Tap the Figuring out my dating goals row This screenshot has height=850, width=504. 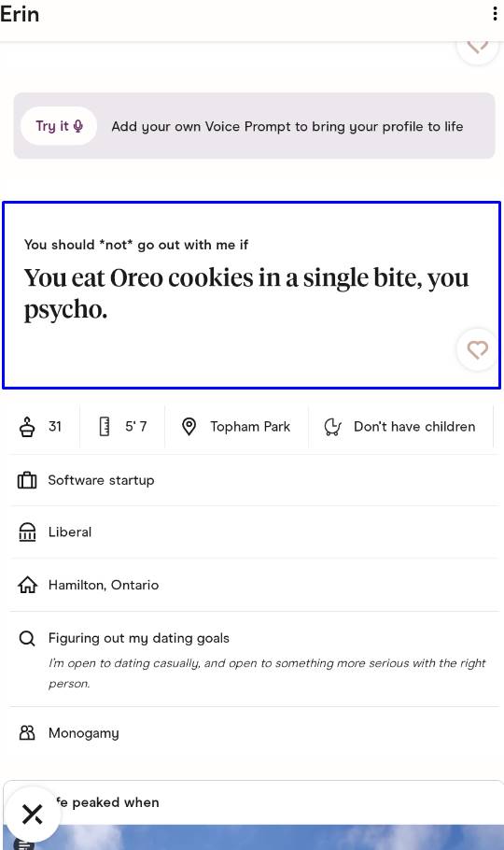[x=255, y=659]
